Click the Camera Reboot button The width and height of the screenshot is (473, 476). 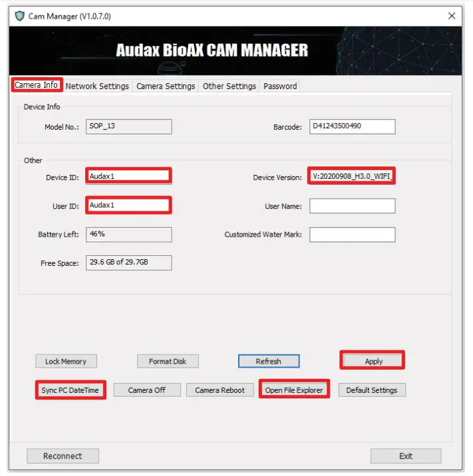tap(220, 390)
